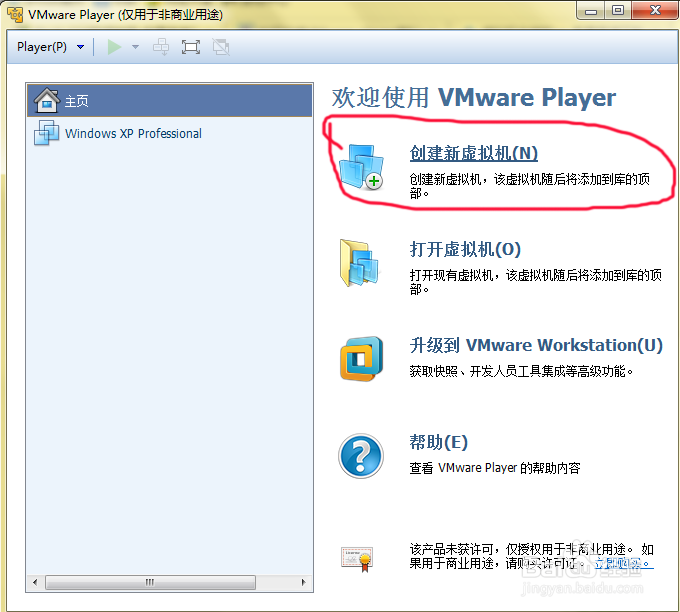Open the power options dropdown arrow
The height and width of the screenshot is (612, 680).
point(135,47)
